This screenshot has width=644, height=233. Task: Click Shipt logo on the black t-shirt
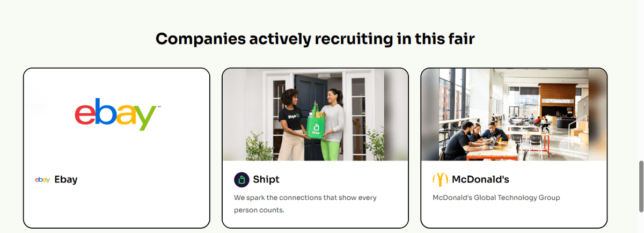tap(292, 114)
